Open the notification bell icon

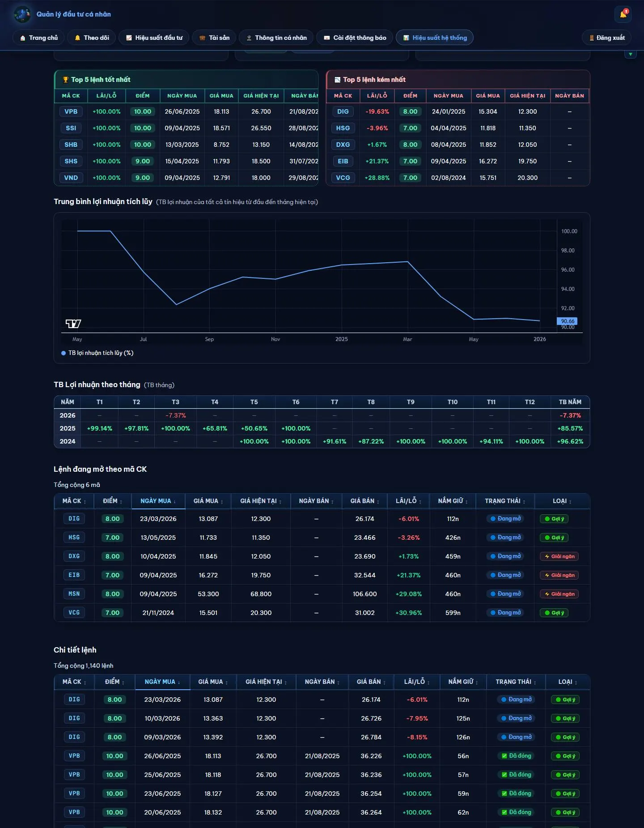(x=623, y=14)
